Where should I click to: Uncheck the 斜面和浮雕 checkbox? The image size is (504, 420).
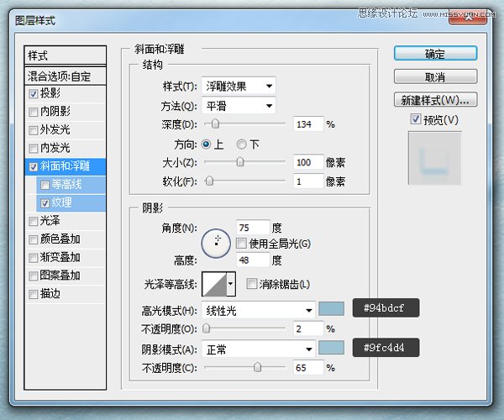(34, 166)
